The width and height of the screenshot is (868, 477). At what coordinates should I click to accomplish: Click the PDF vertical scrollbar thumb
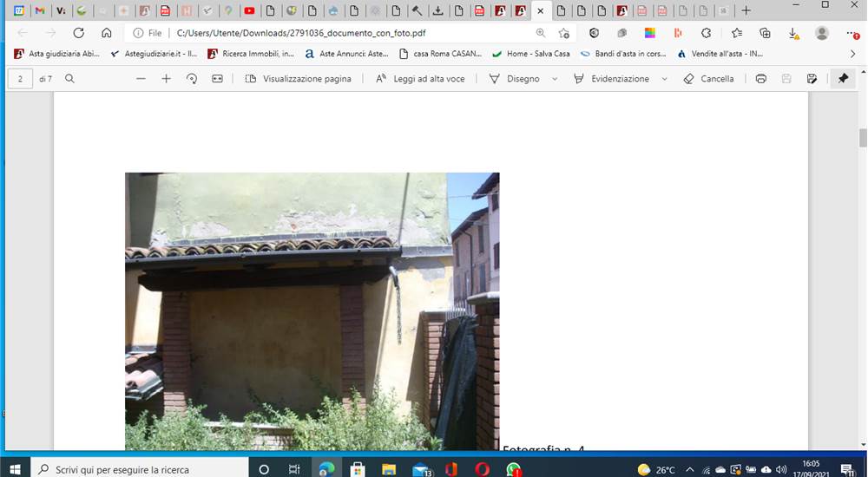(x=863, y=137)
